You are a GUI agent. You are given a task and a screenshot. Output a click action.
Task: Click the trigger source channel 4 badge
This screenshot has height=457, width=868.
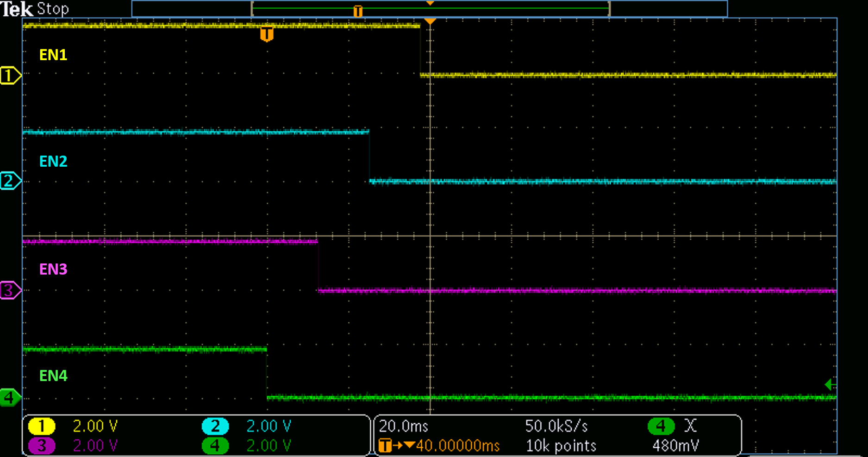point(661,426)
